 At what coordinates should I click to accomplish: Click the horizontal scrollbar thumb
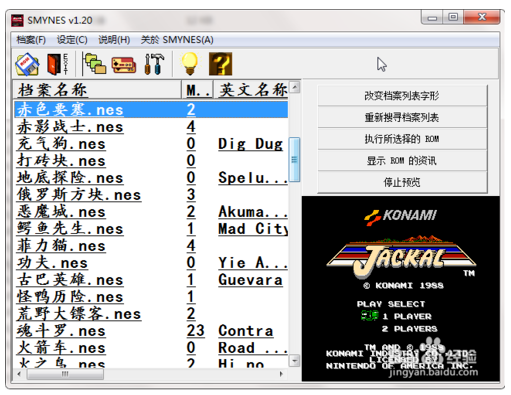[65, 374]
